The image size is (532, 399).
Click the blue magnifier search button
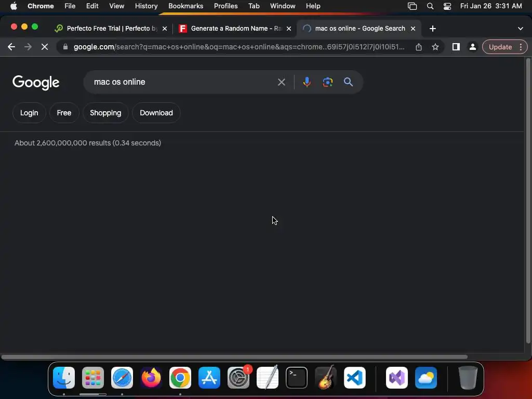[348, 82]
